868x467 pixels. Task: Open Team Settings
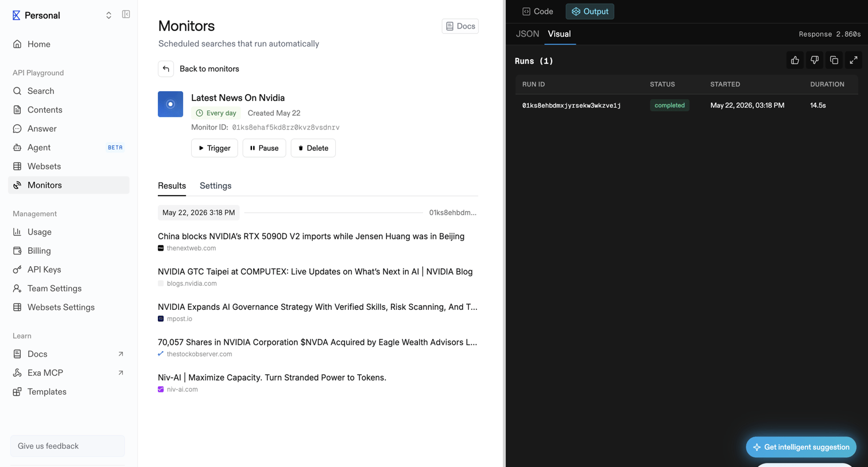click(x=69, y=289)
